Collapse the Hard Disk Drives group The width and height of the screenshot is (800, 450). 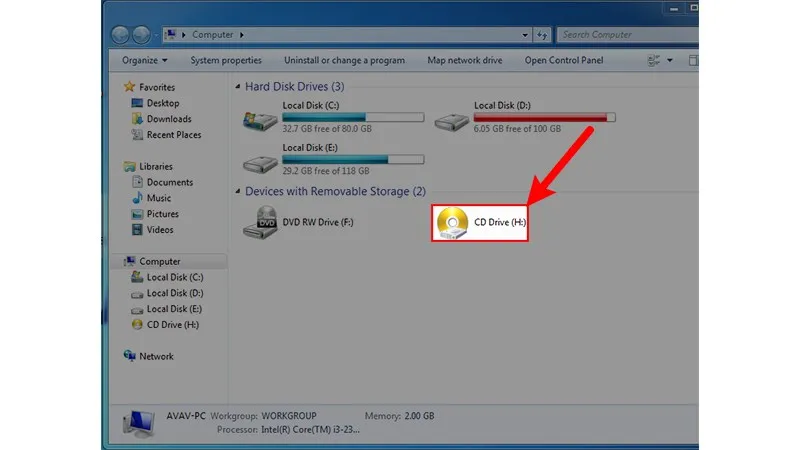pos(238,87)
